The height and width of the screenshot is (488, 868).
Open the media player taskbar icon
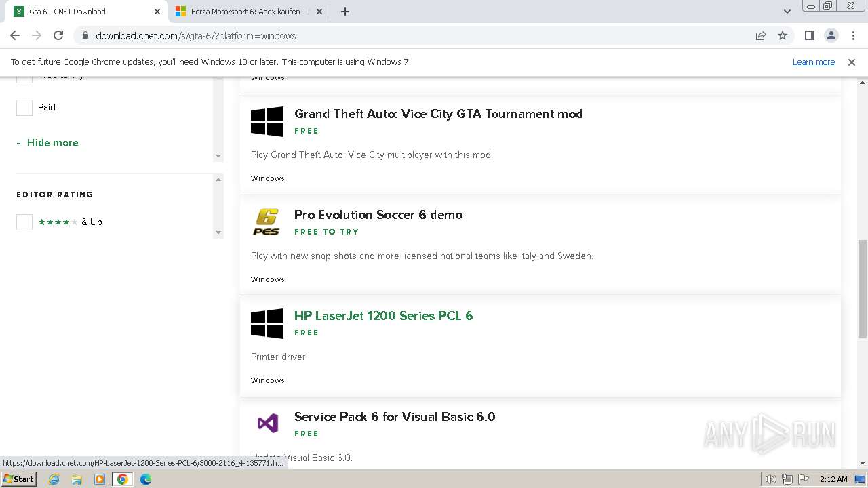pos(100,479)
